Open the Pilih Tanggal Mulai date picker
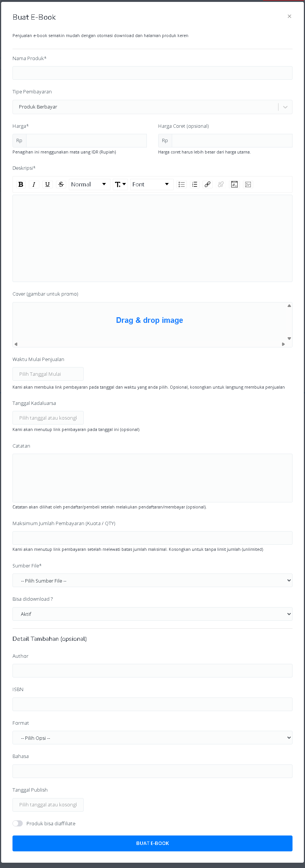Viewport: 305px width, 868px height. click(x=48, y=374)
